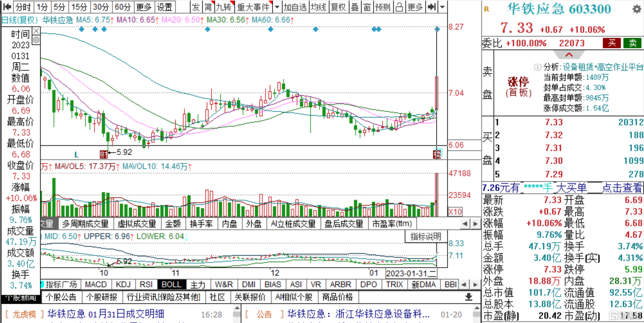Select the 换手率 turnover tab
Image resolution: width=644 pixels, height=323 pixels.
pos(201,224)
